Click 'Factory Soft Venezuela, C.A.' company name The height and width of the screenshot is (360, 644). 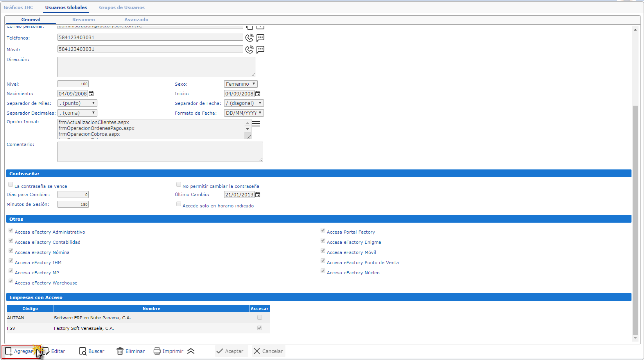pyautogui.click(x=84, y=328)
